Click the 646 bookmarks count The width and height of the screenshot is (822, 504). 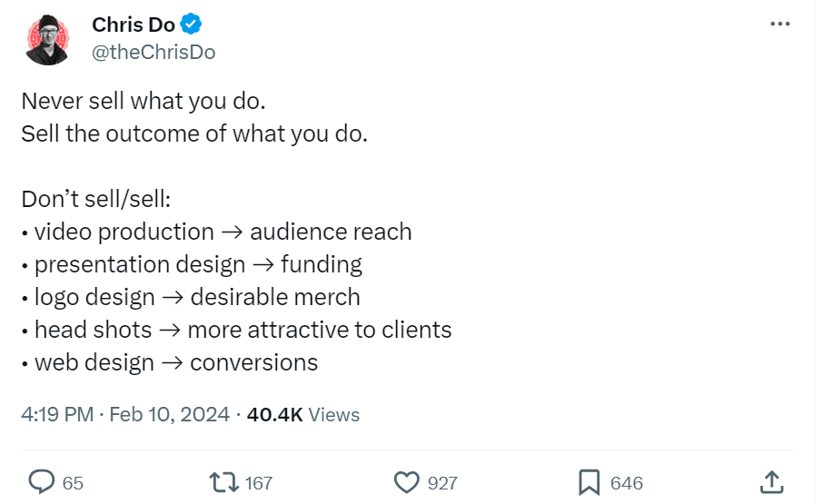(627, 482)
